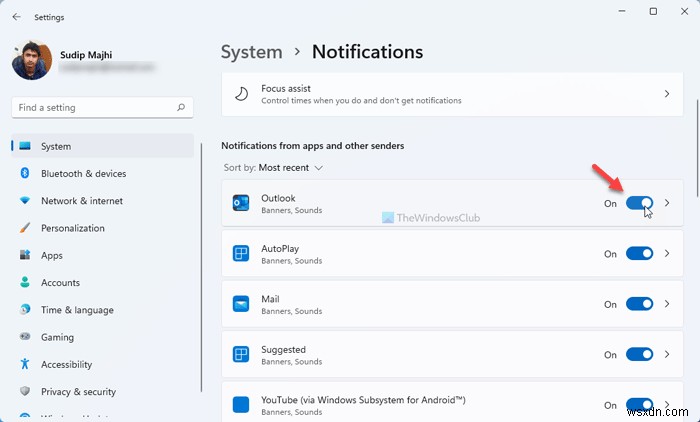
Task: Select System in the sidebar menu
Action: (103, 146)
